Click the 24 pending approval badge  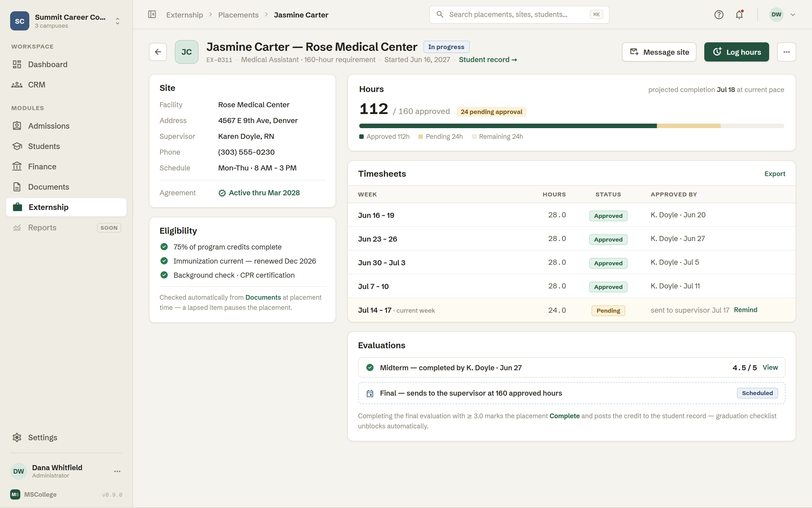[491, 111]
